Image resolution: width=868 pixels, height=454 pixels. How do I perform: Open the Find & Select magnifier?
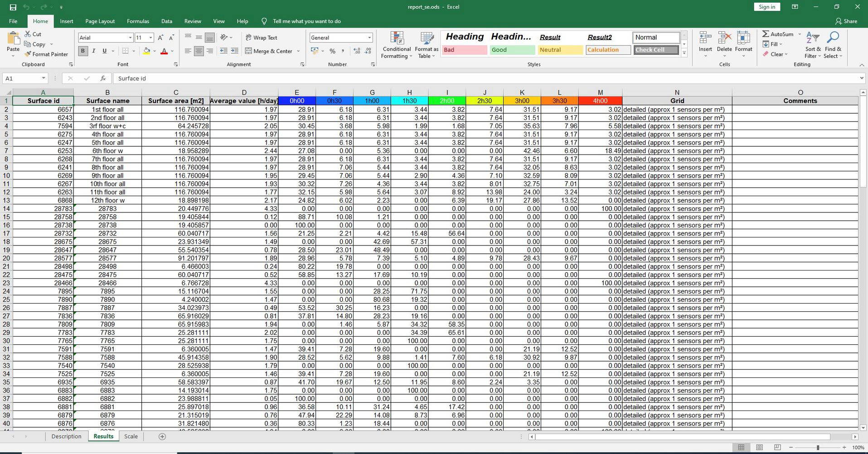tap(833, 45)
